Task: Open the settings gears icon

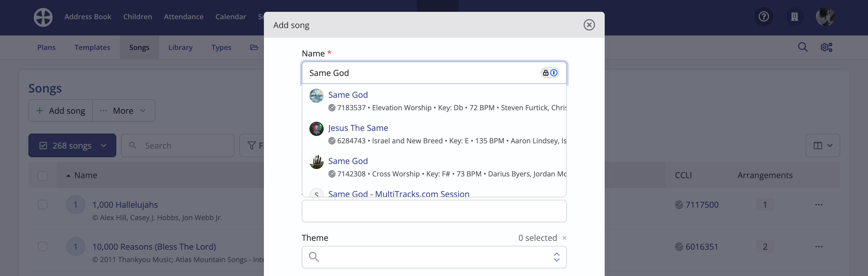Action: pos(826,47)
